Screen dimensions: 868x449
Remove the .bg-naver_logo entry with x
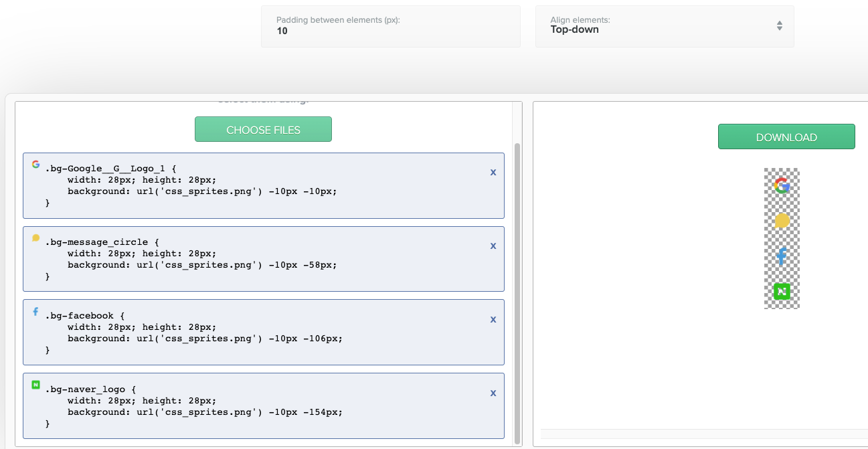tap(493, 393)
